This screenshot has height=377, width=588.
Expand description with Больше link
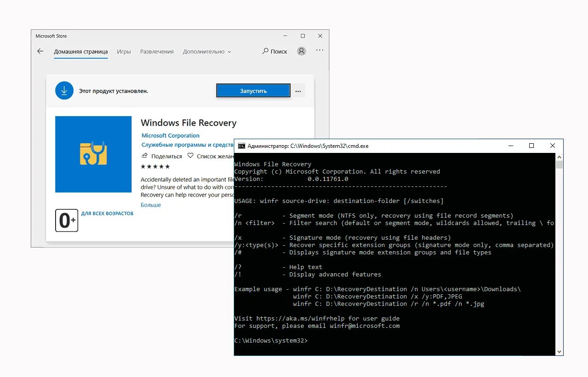[x=151, y=205]
